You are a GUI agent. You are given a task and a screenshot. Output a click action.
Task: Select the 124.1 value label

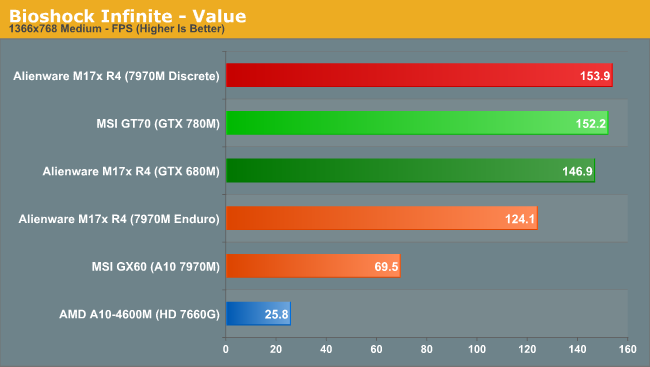click(x=520, y=219)
